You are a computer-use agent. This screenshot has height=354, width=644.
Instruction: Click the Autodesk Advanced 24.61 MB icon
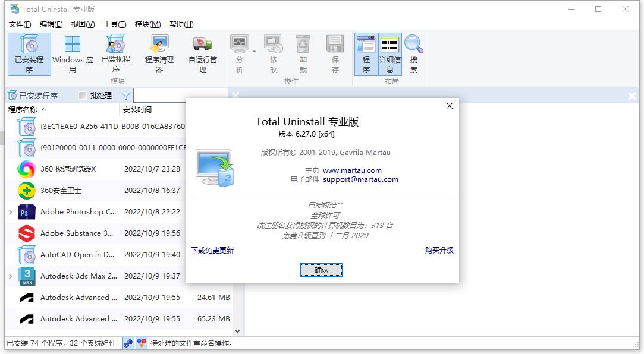(x=27, y=298)
